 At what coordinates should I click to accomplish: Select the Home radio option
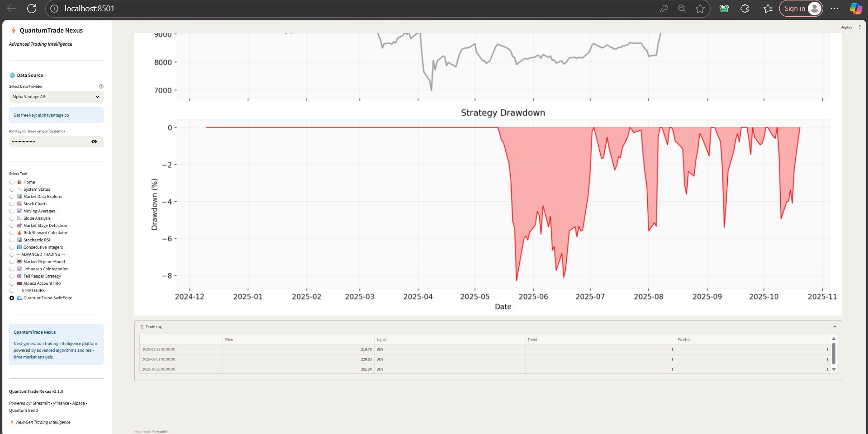point(12,182)
